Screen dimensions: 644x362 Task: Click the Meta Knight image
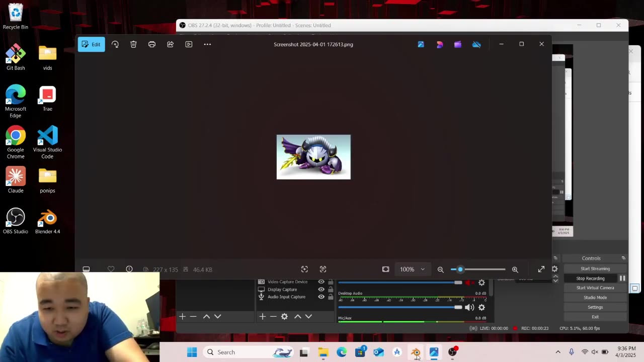click(x=313, y=157)
